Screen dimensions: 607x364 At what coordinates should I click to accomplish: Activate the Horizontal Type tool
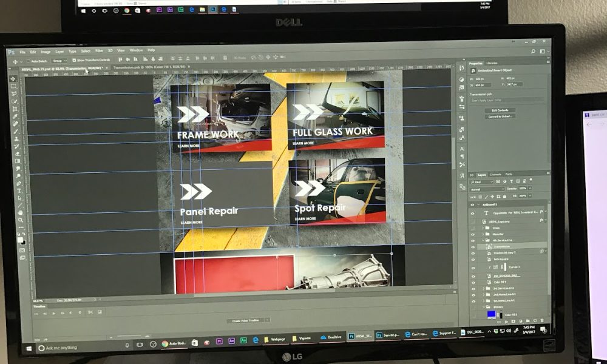[x=19, y=190]
